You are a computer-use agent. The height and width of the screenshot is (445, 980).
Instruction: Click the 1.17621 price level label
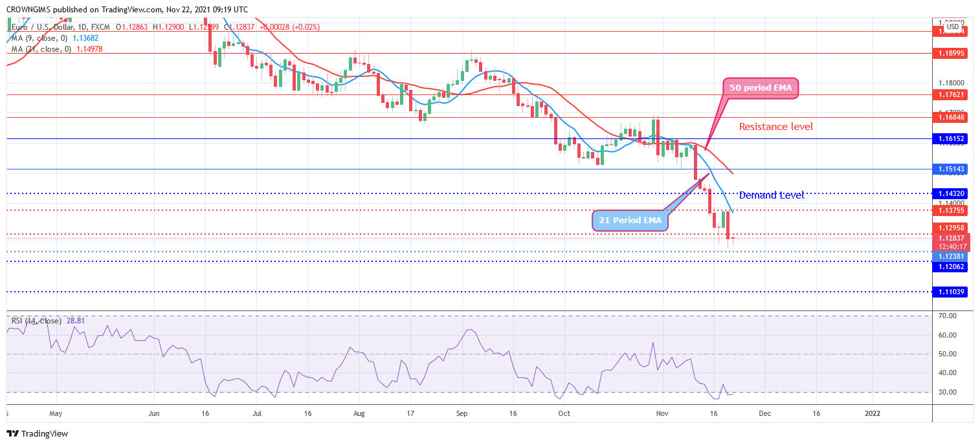click(950, 94)
